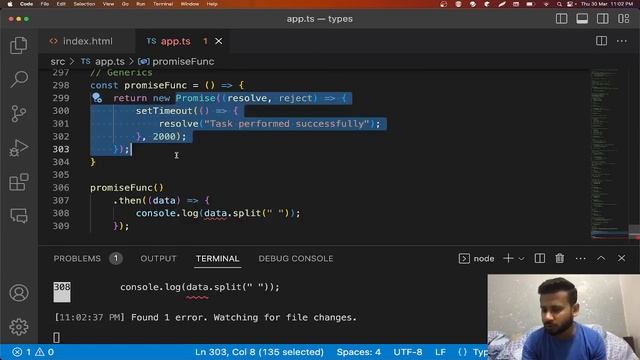640x360 pixels.
Task: Open Spotlight search in menu bar
Action: click(x=559, y=4)
